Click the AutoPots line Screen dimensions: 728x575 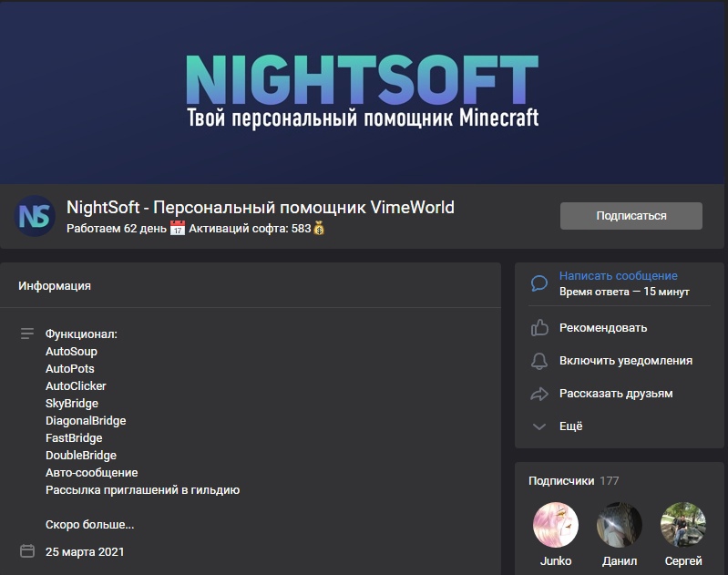pos(70,369)
